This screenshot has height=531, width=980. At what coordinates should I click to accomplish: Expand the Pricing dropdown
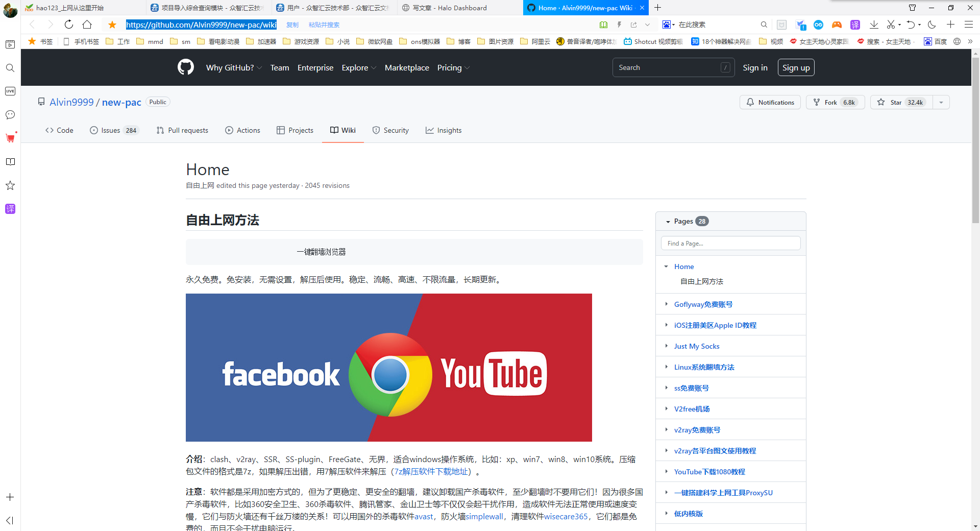pyautogui.click(x=453, y=67)
